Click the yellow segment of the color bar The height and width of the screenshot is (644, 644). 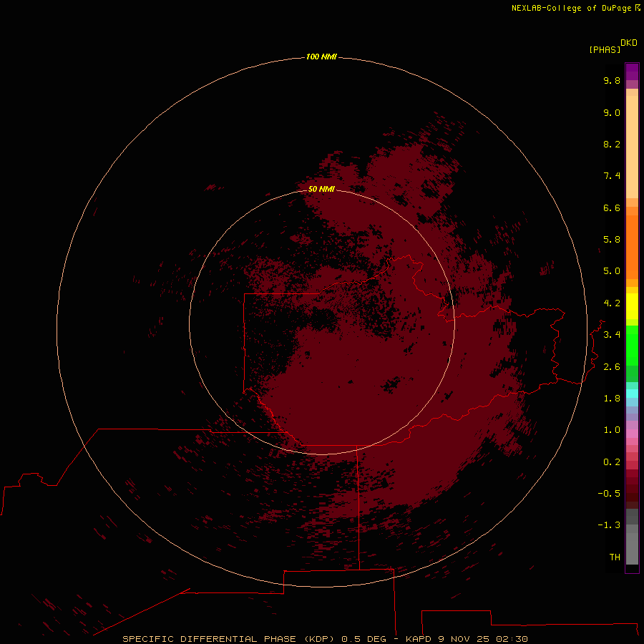632,306
